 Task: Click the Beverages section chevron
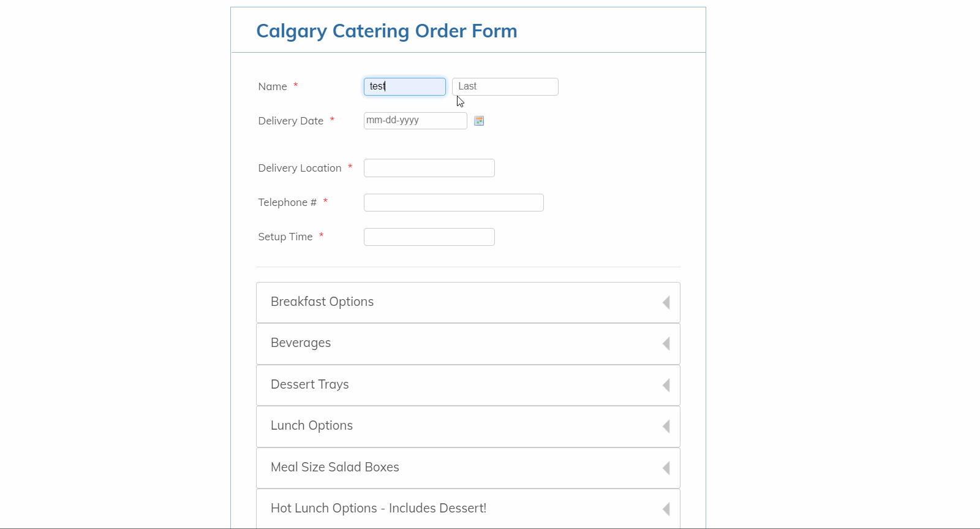click(x=666, y=343)
